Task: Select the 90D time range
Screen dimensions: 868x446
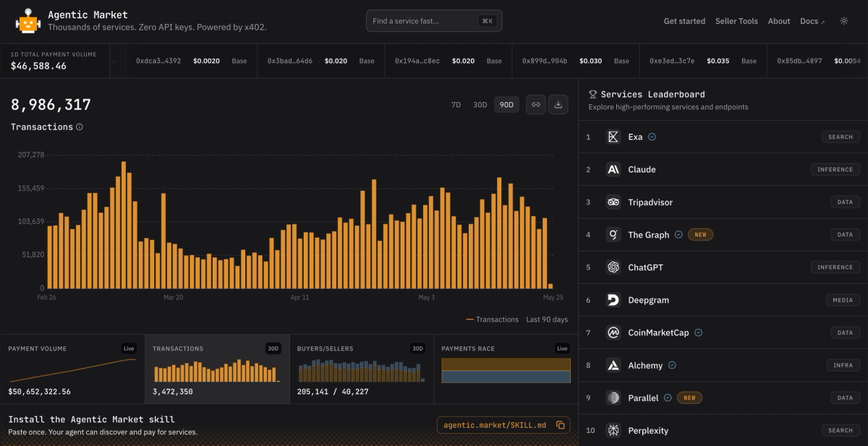Action: (506, 105)
